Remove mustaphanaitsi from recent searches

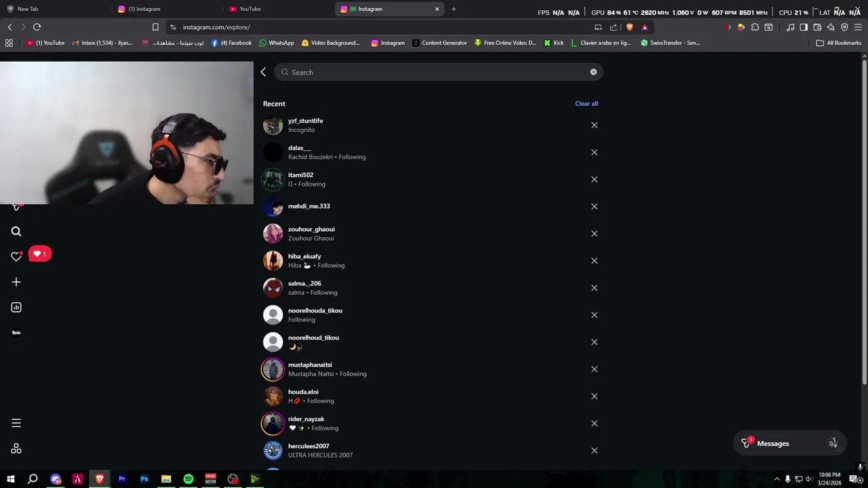coord(594,369)
